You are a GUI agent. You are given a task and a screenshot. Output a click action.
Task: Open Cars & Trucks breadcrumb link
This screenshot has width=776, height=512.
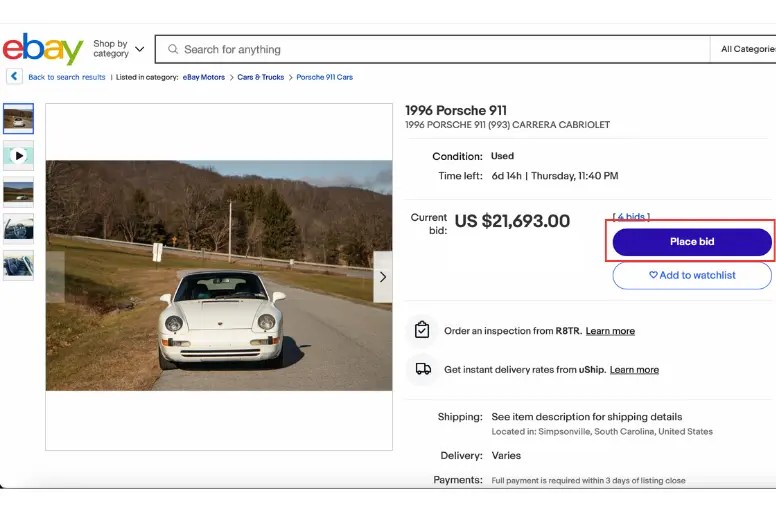pos(260,77)
